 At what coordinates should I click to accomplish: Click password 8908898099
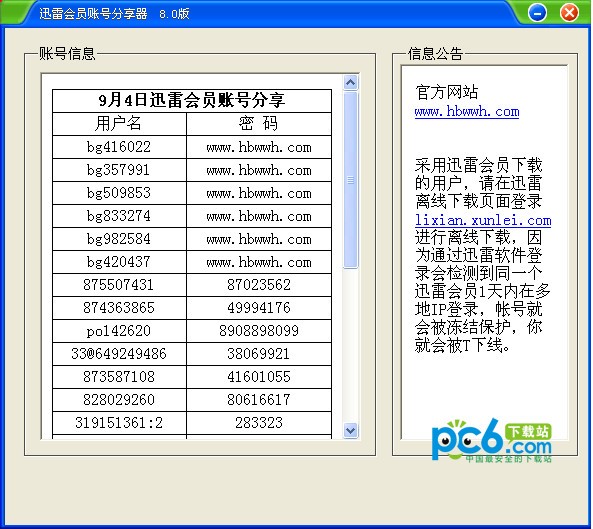tap(259, 331)
